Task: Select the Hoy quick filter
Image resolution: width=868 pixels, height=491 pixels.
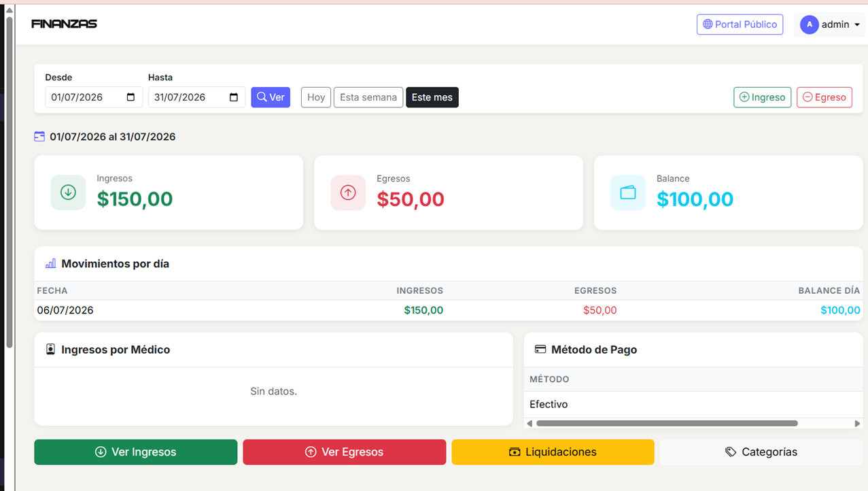Action: pyautogui.click(x=316, y=97)
